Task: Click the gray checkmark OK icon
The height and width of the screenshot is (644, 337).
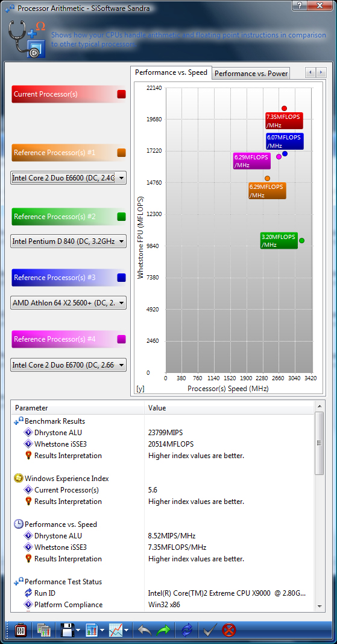Action: click(x=210, y=630)
